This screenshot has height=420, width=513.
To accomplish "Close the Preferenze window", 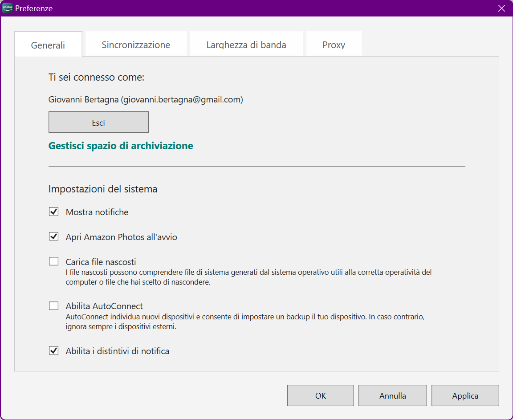I will tap(501, 8).
